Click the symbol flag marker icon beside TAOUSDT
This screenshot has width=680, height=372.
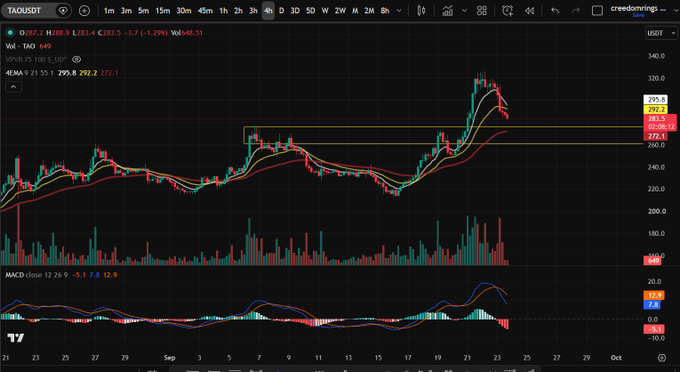63,10
